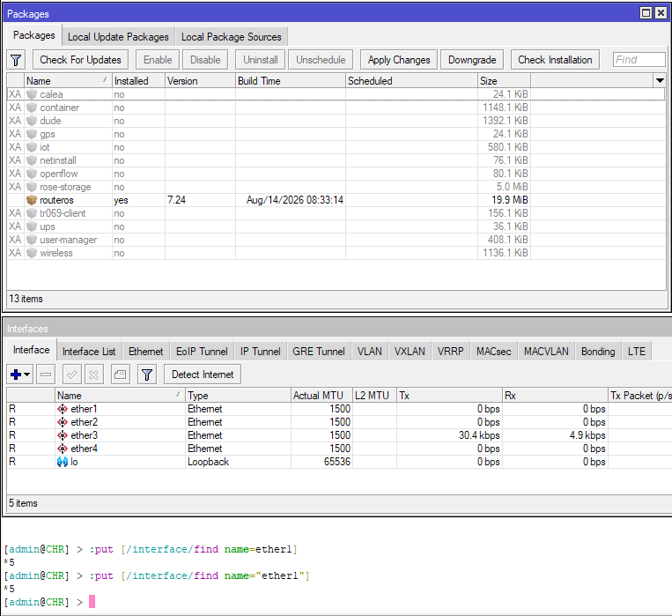Click the Check For Updates button
The width and height of the screenshot is (672, 616).
pyautogui.click(x=80, y=60)
